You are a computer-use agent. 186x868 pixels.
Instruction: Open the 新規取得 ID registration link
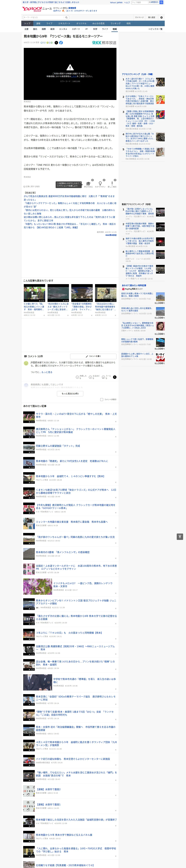(x=72, y=8)
